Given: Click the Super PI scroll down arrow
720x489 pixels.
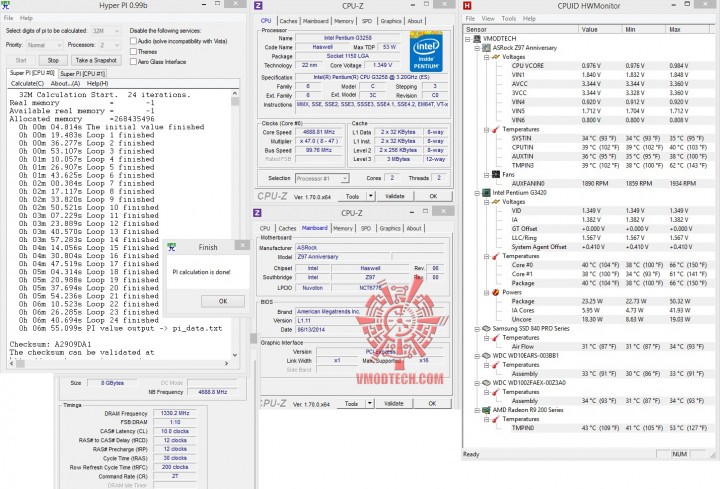Looking at the screenshot, I should click(235, 355).
